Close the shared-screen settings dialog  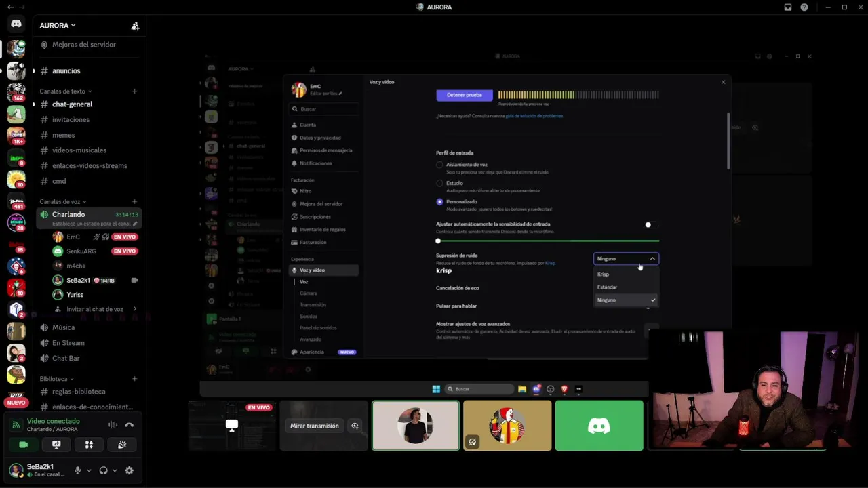(723, 82)
